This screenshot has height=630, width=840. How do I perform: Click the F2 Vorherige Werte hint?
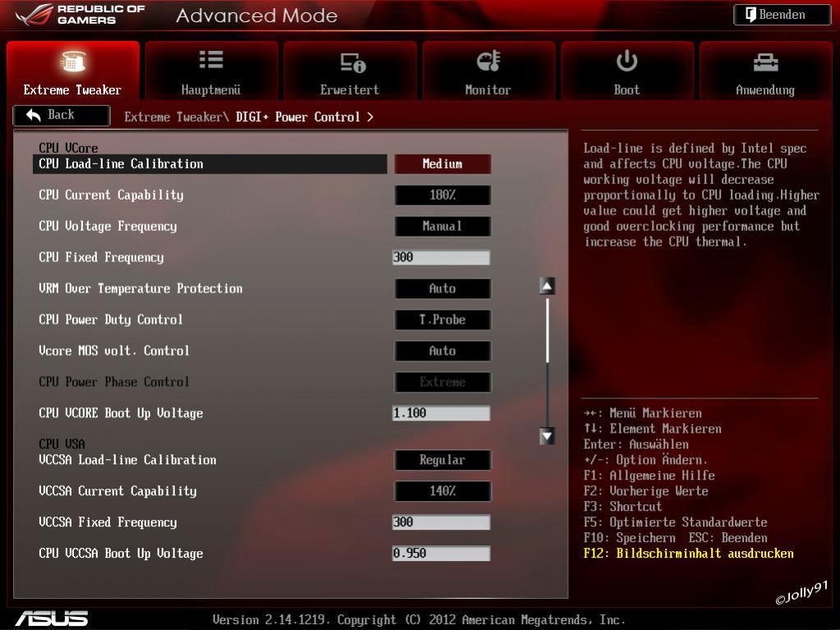pos(646,490)
